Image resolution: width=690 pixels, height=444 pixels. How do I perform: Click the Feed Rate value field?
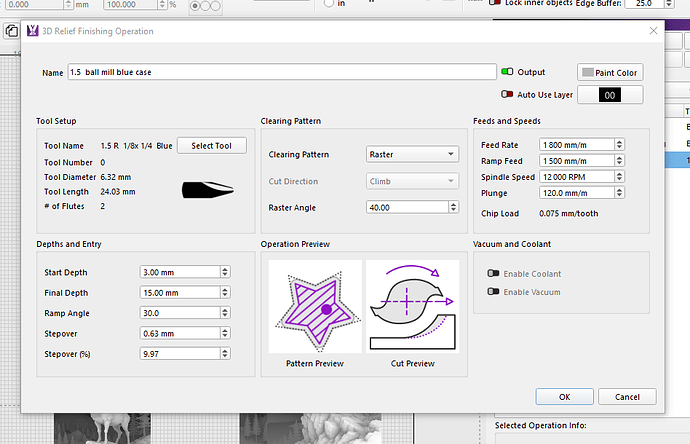pos(576,145)
